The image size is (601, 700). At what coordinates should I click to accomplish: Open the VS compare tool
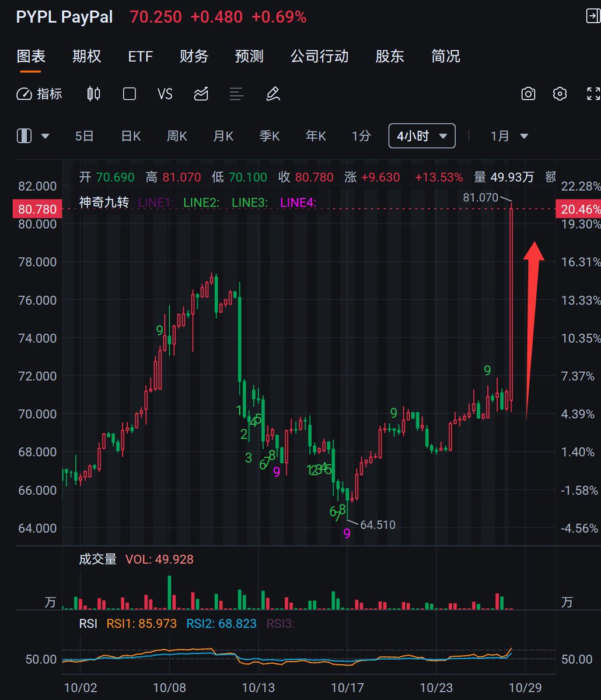tap(165, 94)
